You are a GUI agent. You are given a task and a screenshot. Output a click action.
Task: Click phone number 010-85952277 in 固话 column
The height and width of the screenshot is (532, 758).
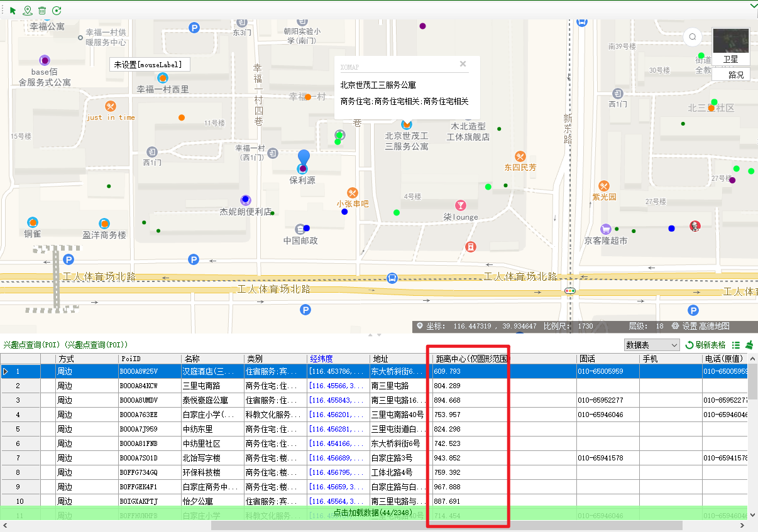[601, 400]
